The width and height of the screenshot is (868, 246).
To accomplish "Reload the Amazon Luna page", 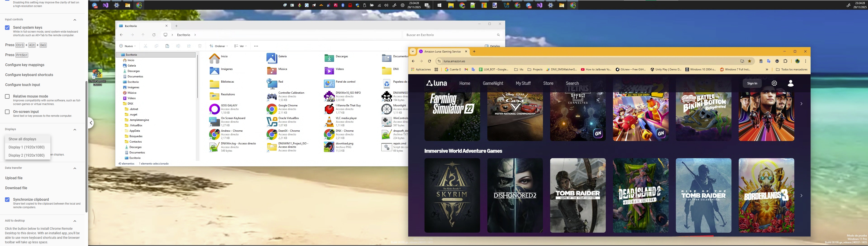I will [x=429, y=61].
